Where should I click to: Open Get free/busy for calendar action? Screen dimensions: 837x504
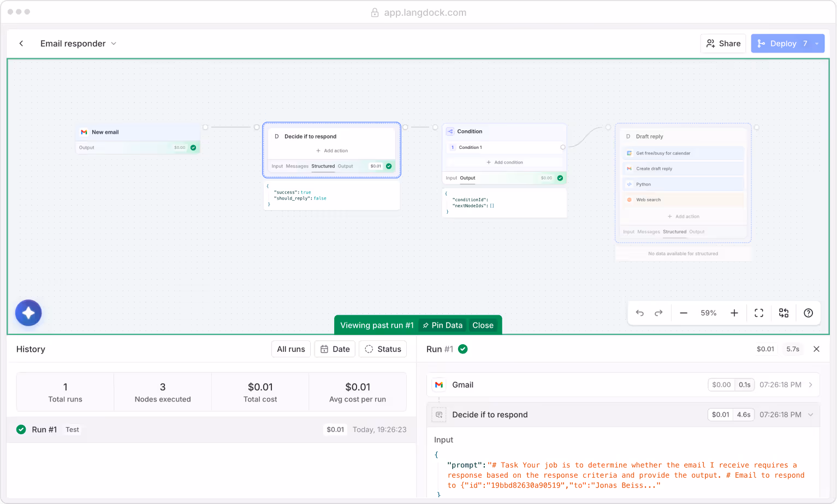(x=684, y=153)
